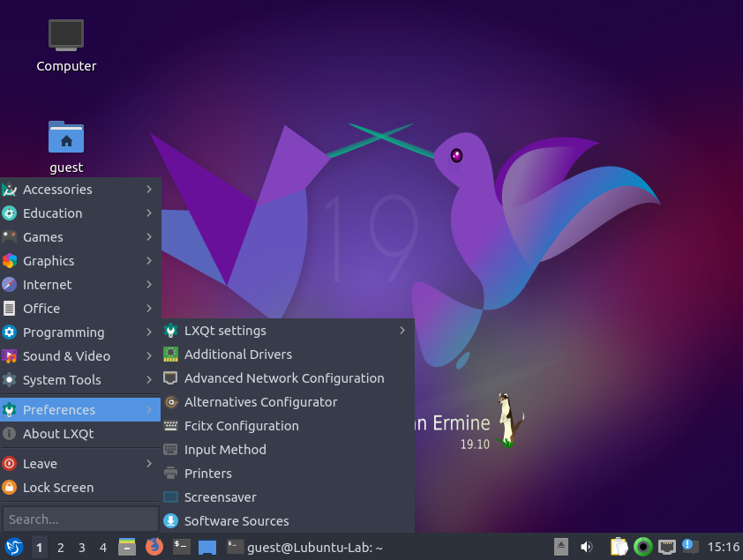The image size is (743, 560).
Task: Click the notification alert tray icon
Action: (690, 547)
